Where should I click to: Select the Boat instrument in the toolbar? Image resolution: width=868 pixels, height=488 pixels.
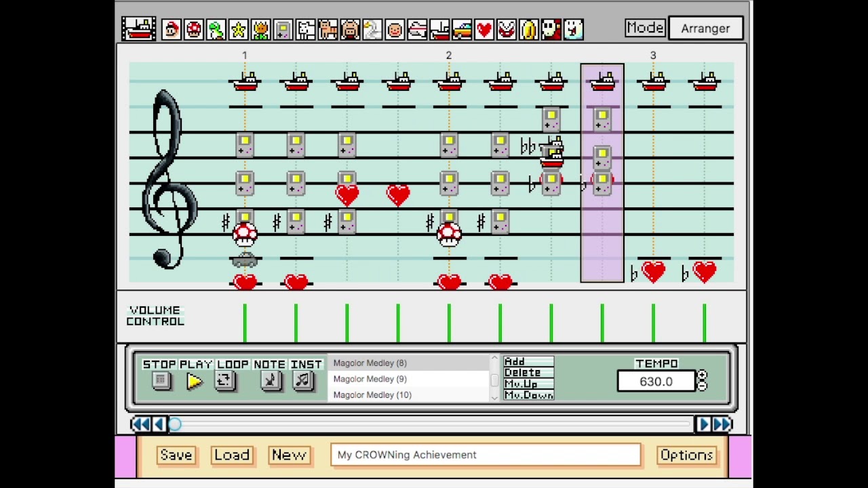point(439,29)
